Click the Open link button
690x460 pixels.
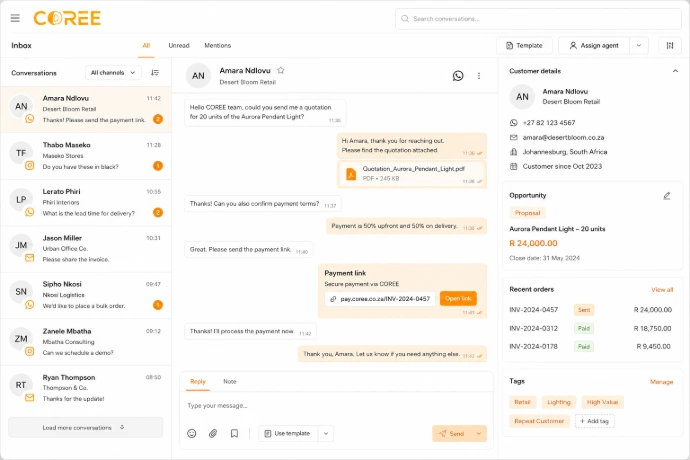[458, 298]
